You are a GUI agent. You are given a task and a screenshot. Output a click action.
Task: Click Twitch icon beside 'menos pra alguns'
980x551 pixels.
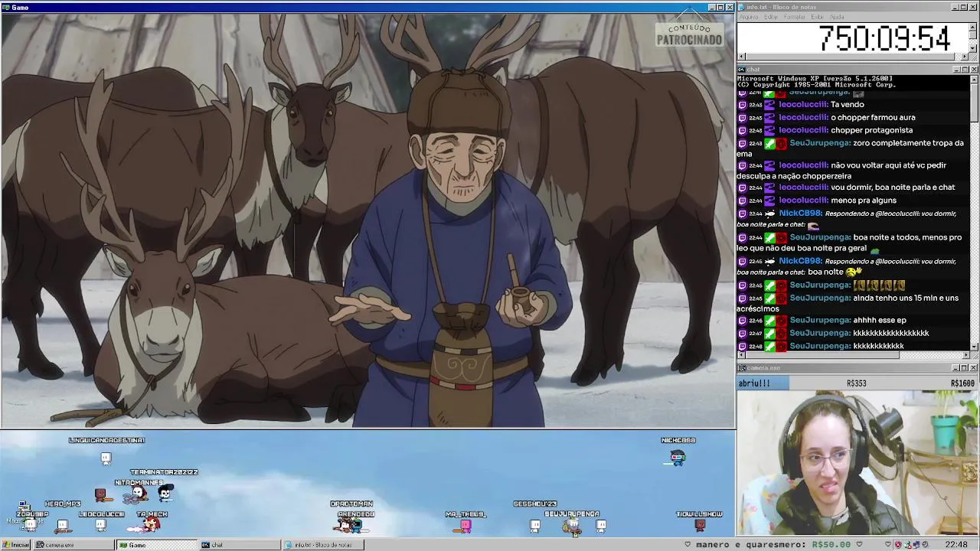click(742, 201)
